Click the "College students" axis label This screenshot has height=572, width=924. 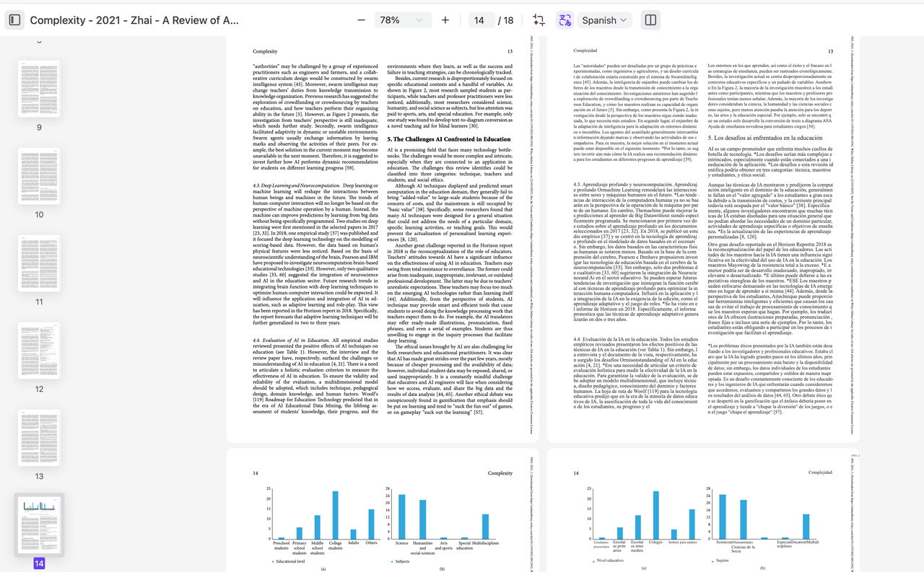[335, 545]
